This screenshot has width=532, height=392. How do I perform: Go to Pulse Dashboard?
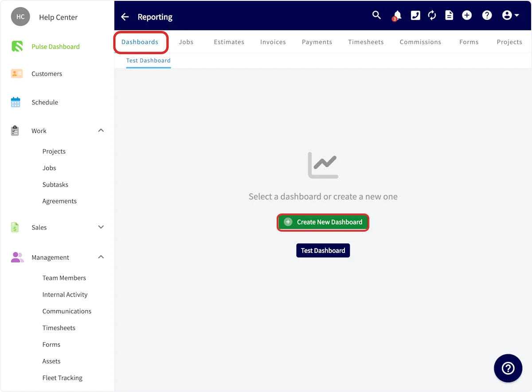pyautogui.click(x=55, y=47)
